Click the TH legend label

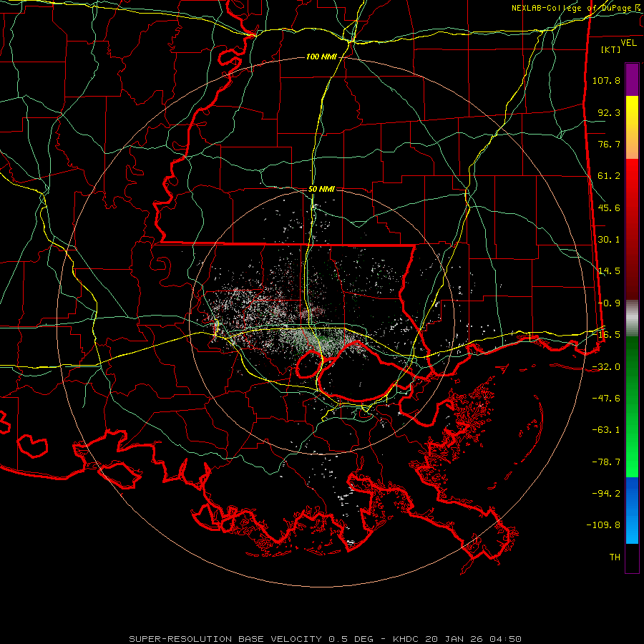615,557
